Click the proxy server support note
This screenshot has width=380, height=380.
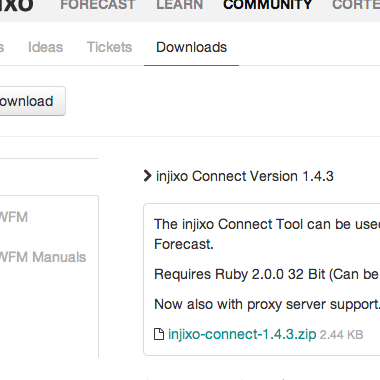267,304
